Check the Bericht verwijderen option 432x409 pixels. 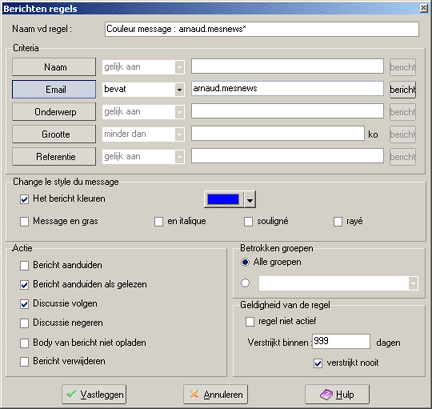24,362
